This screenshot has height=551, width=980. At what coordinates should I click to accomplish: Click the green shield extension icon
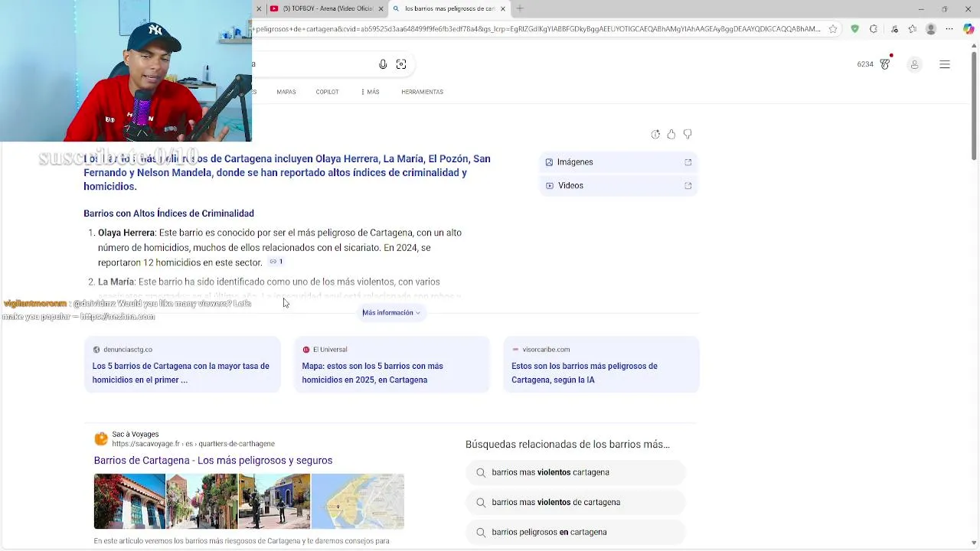tap(854, 29)
